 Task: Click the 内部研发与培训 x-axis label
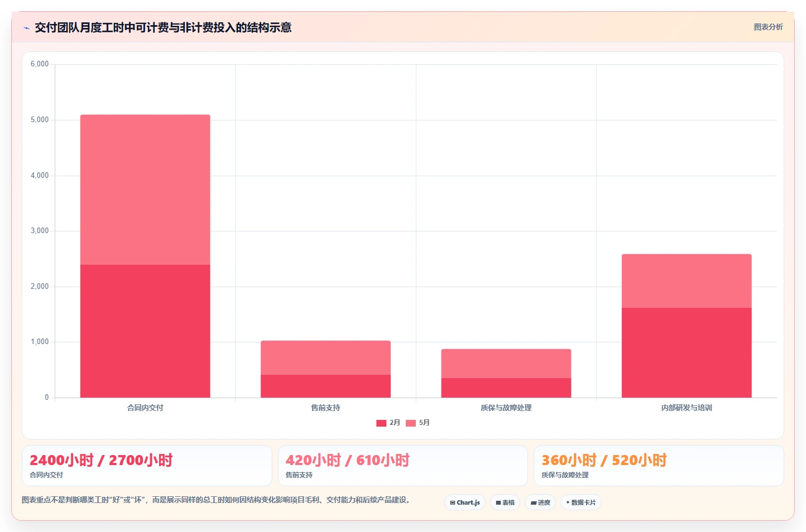pos(687,408)
